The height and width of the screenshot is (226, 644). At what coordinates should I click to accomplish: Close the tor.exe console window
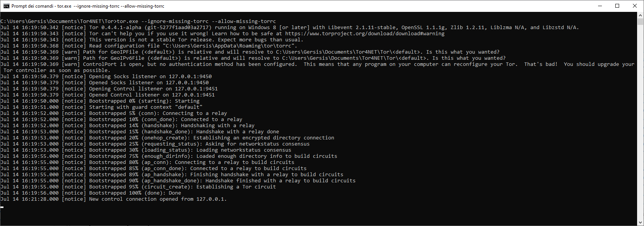click(635, 6)
